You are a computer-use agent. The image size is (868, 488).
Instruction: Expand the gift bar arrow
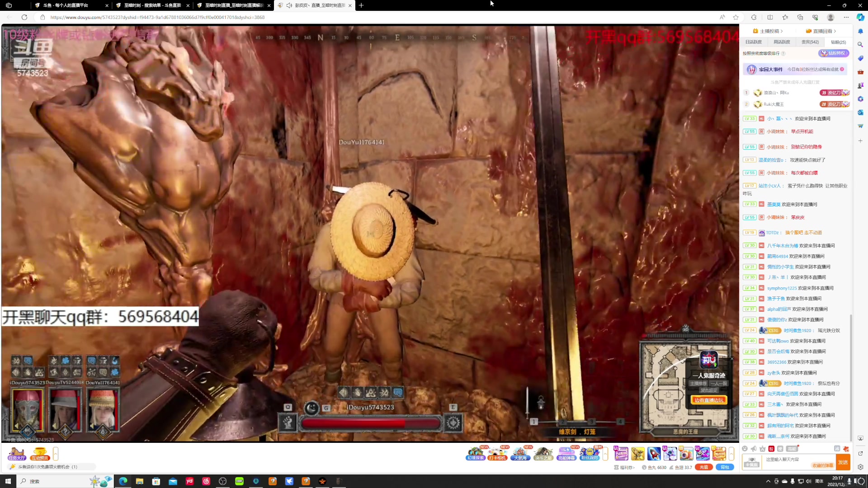point(731,453)
